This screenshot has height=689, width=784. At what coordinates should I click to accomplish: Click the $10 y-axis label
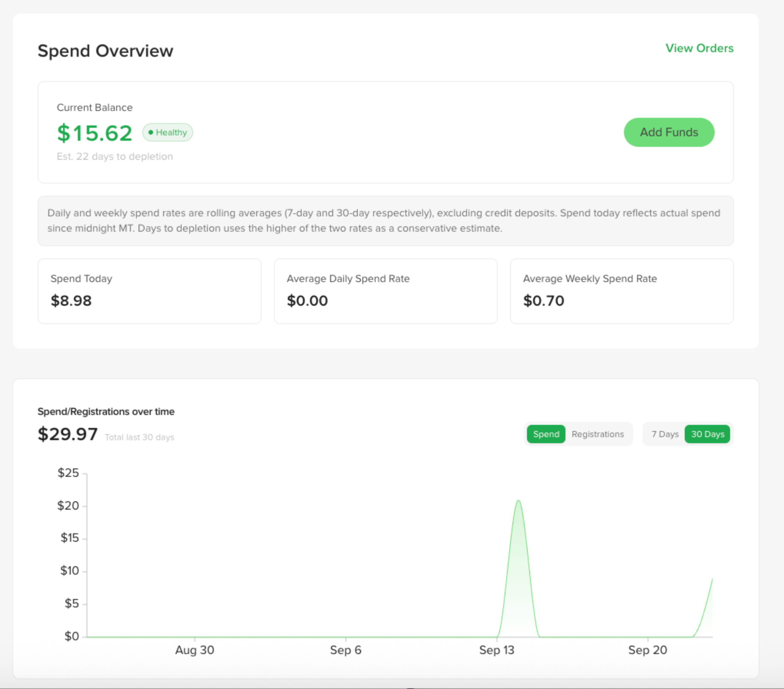pyautogui.click(x=69, y=571)
